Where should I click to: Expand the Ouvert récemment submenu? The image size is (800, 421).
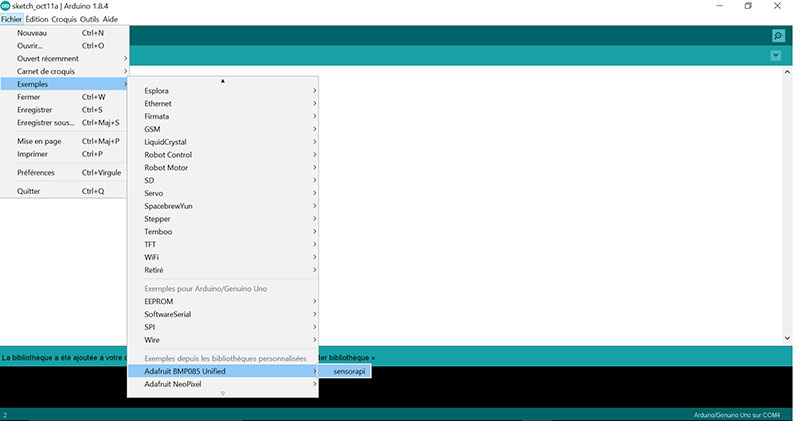pyautogui.click(x=64, y=58)
